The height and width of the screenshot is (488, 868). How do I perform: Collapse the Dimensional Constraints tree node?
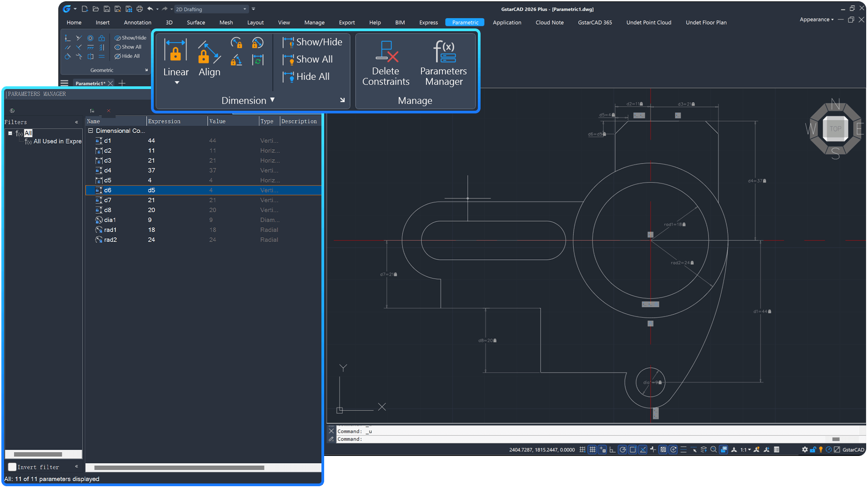pos(90,131)
